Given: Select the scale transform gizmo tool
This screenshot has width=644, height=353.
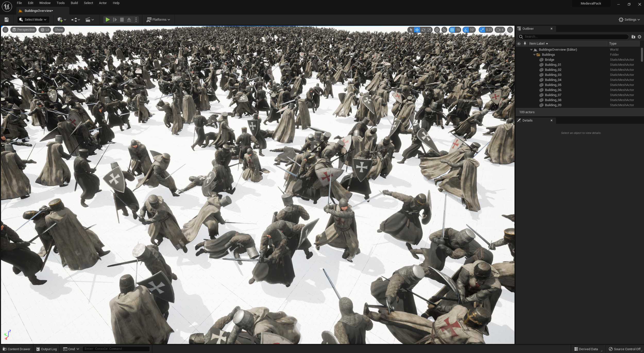Looking at the screenshot, I should pyautogui.click(x=429, y=30).
